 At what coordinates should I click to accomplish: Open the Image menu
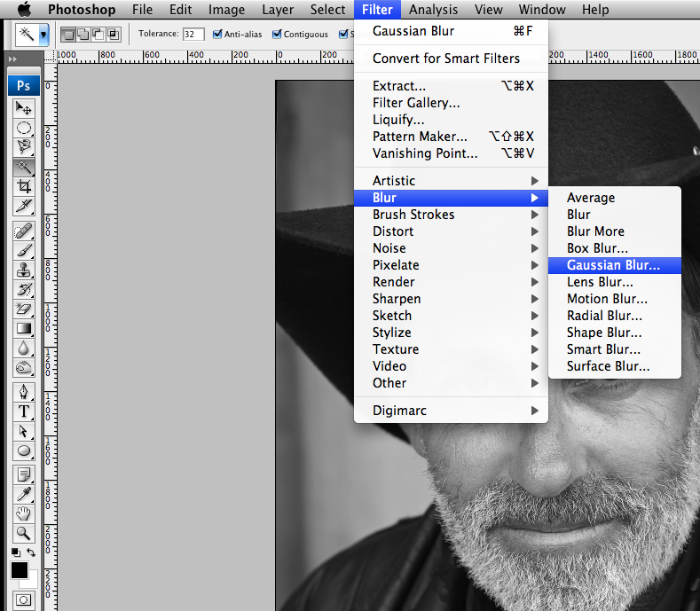pos(226,10)
